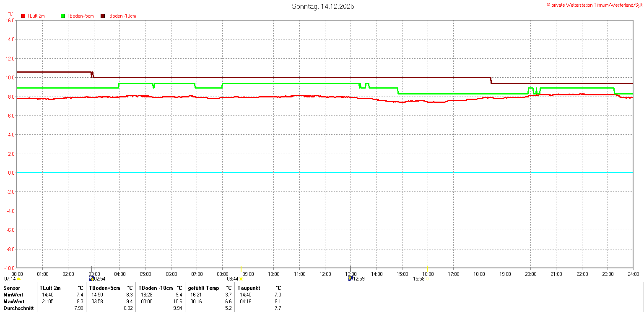Viewport: 644px width, 312px height.
Task: Click the Durchschnitt row label
Action: 18,308
